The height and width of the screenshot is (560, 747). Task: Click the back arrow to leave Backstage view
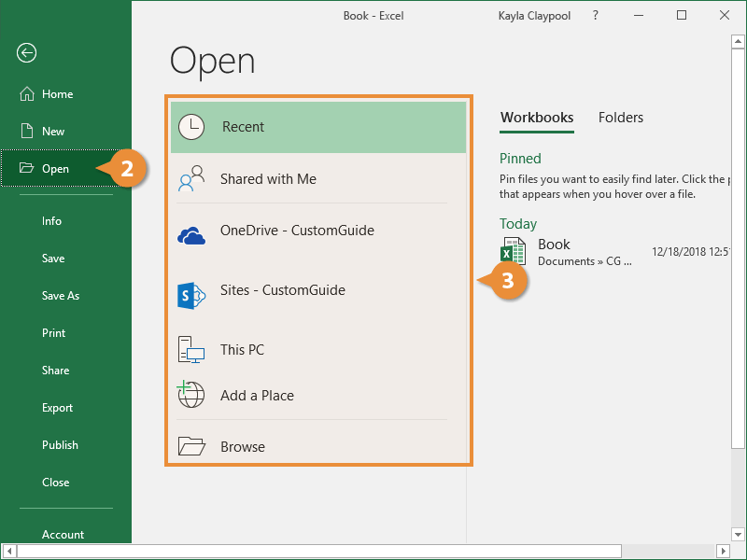tap(25, 53)
